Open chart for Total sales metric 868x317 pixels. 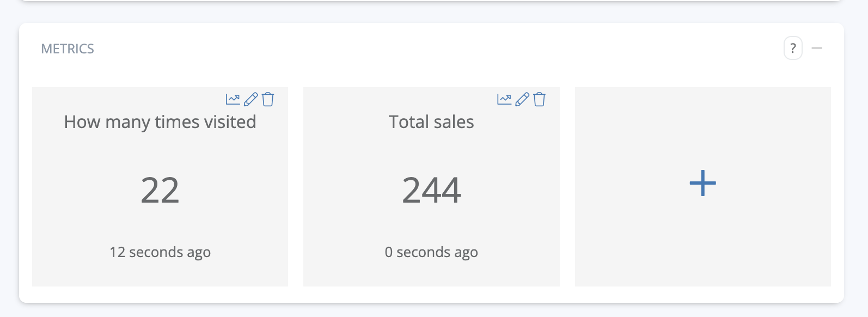click(x=504, y=99)
